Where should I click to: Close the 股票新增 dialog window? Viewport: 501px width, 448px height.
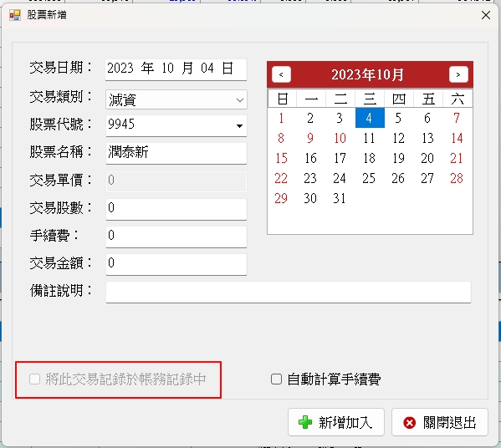point(486,15)
